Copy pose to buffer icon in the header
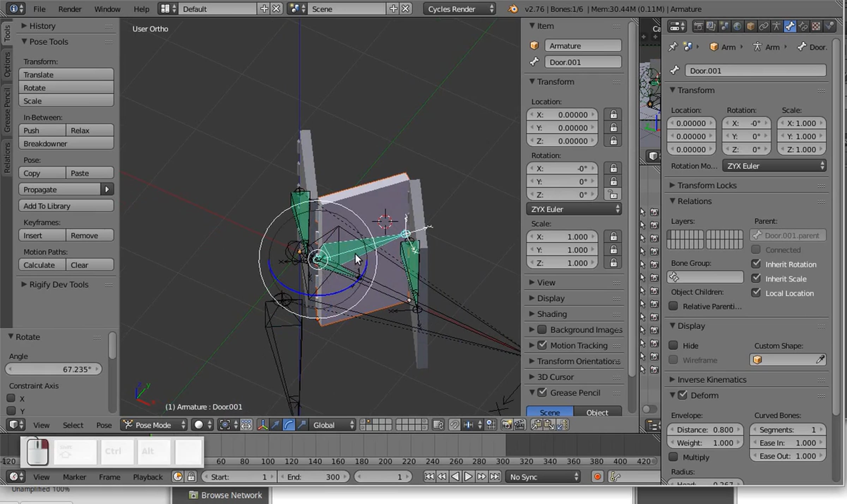This screenshot has height=504, width=847. pos(536,425)
